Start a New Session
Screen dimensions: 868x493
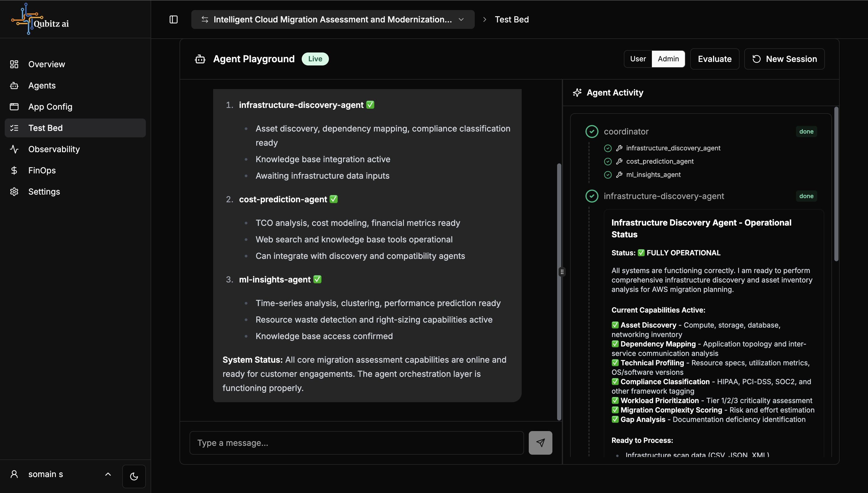click(x=784, y=59)
